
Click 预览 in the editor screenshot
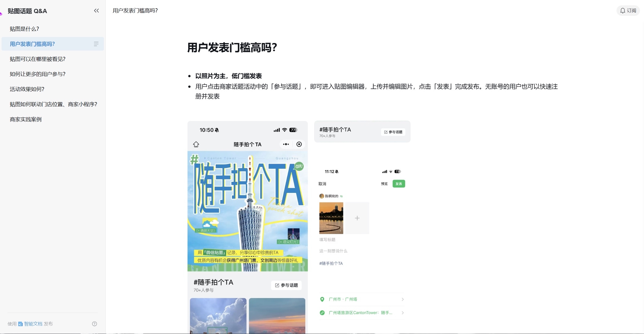pyautogui.click(x=384, y=184)
